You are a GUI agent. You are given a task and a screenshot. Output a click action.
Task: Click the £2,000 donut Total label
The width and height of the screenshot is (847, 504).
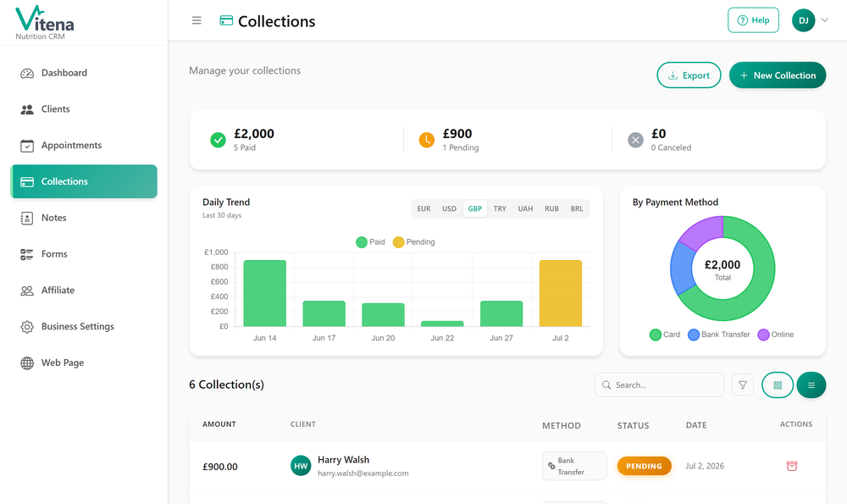point(722,269)
